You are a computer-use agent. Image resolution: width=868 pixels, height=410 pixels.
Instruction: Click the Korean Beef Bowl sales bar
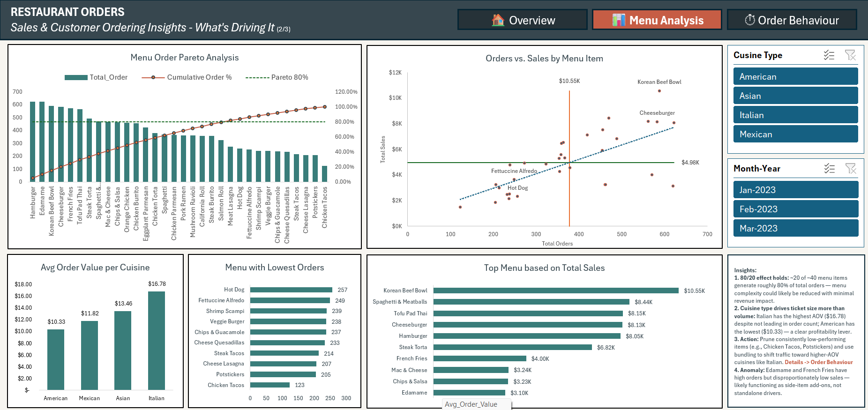coord(556,291)
